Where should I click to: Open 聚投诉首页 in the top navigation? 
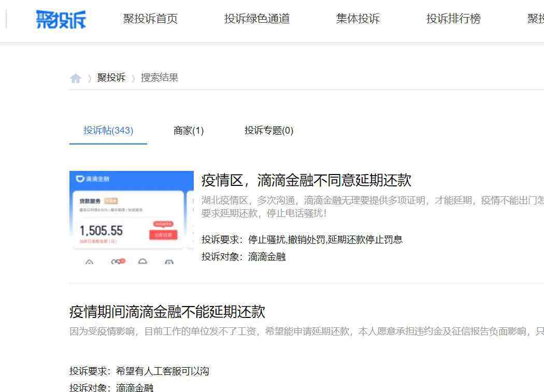(x=150, y=19)
